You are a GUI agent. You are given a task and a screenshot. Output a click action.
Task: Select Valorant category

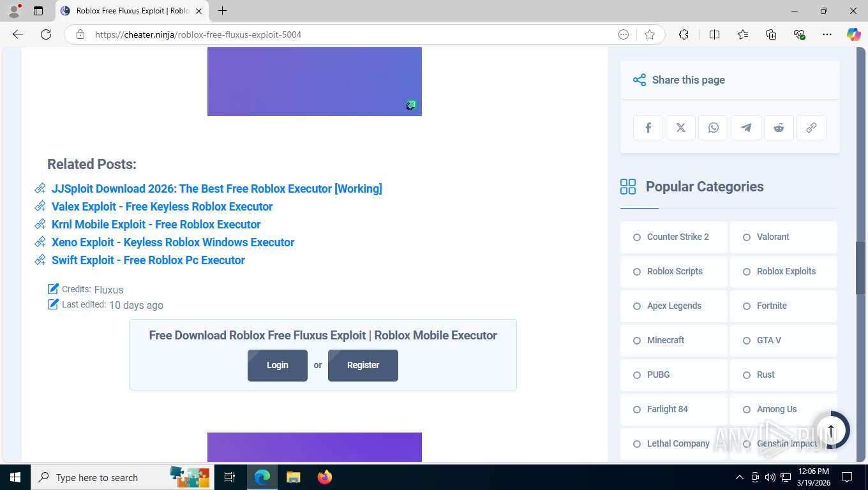coord(784,237)
